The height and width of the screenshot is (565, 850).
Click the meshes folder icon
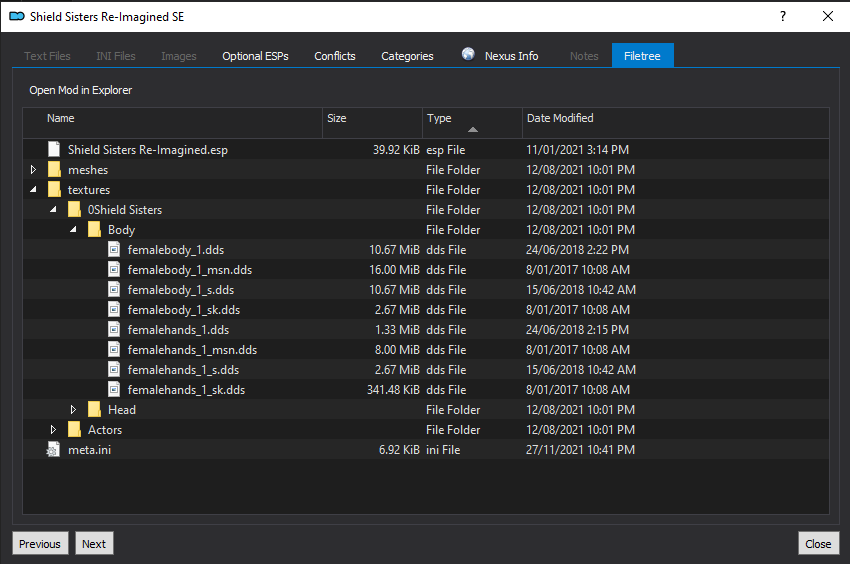coord(54,170)
